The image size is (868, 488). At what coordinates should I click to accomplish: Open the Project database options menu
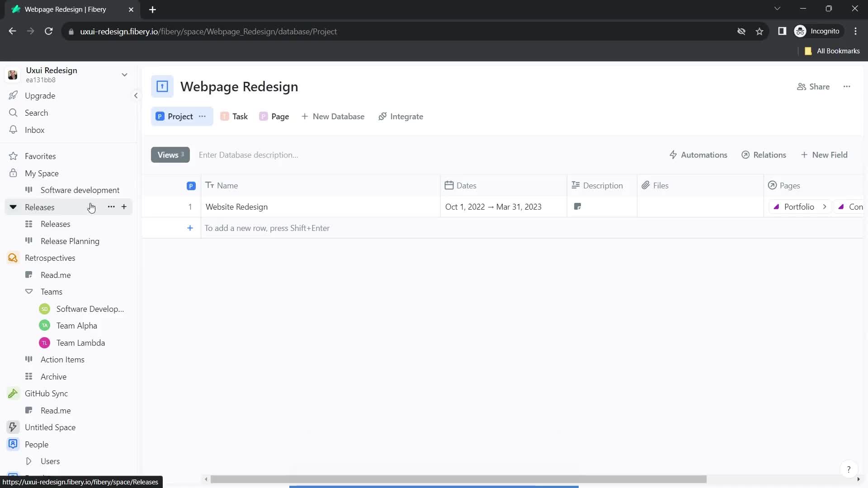pos(203,116)
